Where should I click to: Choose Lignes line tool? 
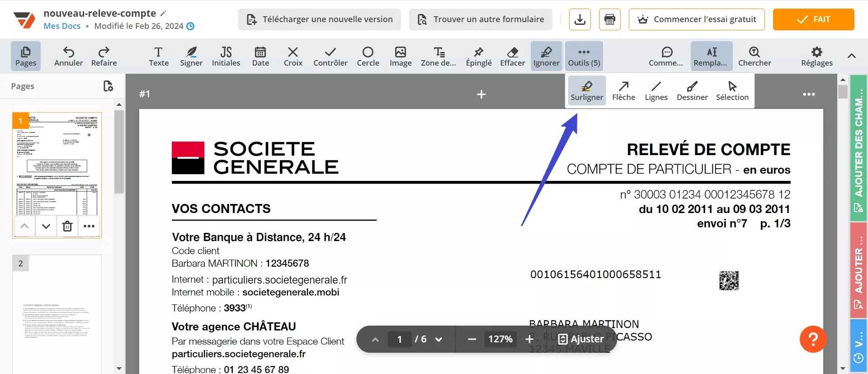[x=656, y=90]
